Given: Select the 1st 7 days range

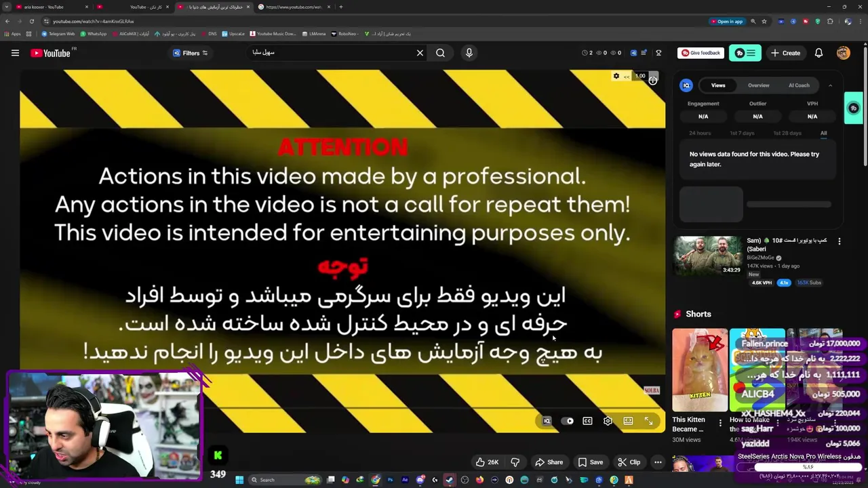Looking at the screenshot, I should 742,133.
